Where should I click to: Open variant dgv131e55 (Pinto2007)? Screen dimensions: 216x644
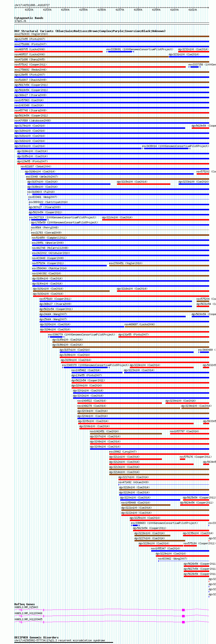[133, 334]
